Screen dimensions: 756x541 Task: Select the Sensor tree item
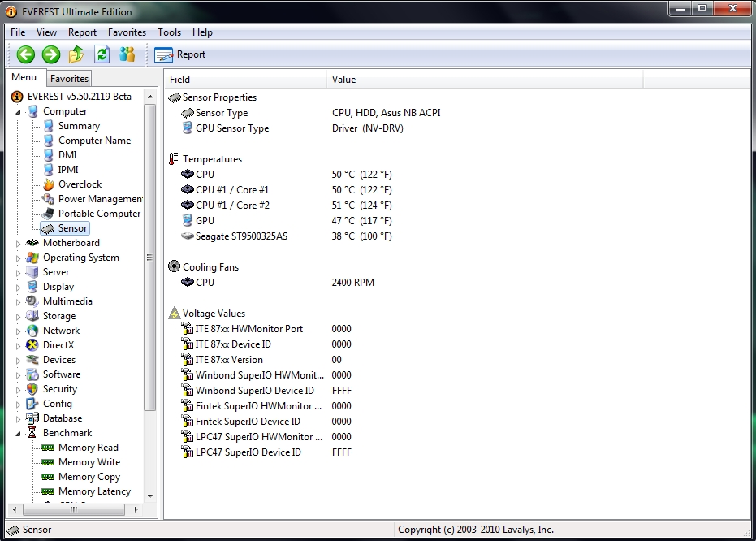pyautogui.click(x=72, y=228)
